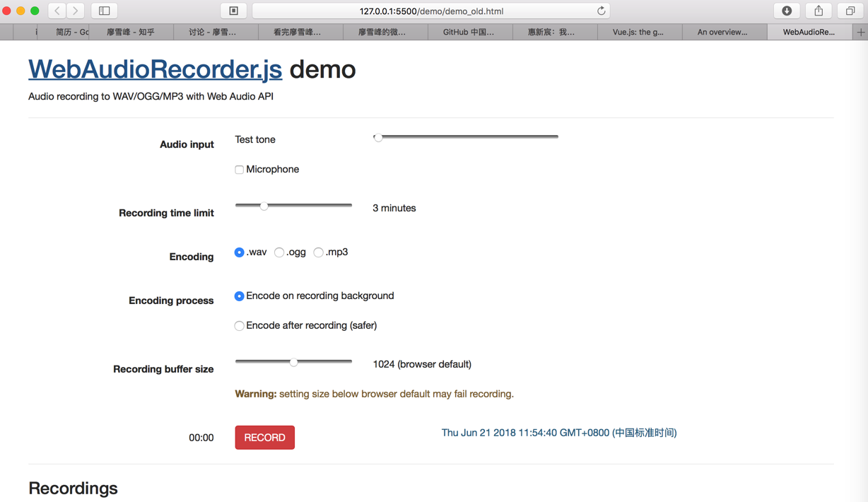This screenshot has width=868, height=502.
Task: Click the Reader view icon beside address bar
Action: (234, 11)
